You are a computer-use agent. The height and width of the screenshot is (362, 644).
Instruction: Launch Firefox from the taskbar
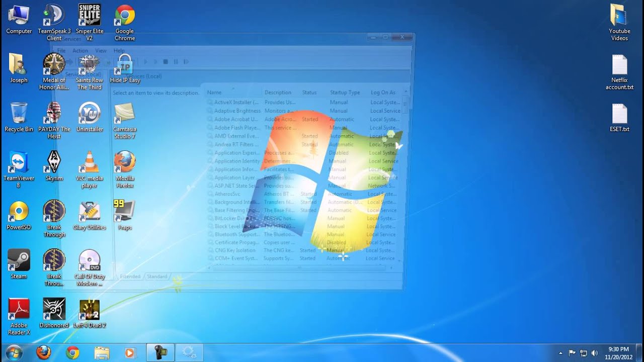click(44, 352)
